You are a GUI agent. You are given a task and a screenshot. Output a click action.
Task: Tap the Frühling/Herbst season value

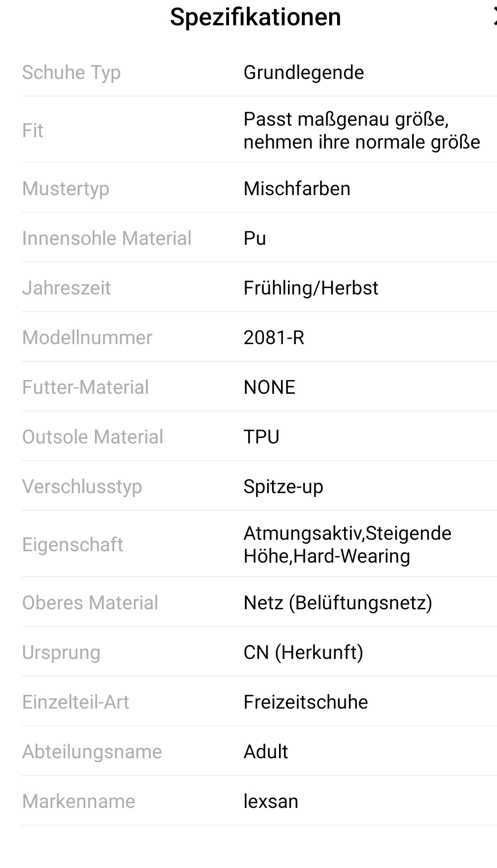click(311, 288)
